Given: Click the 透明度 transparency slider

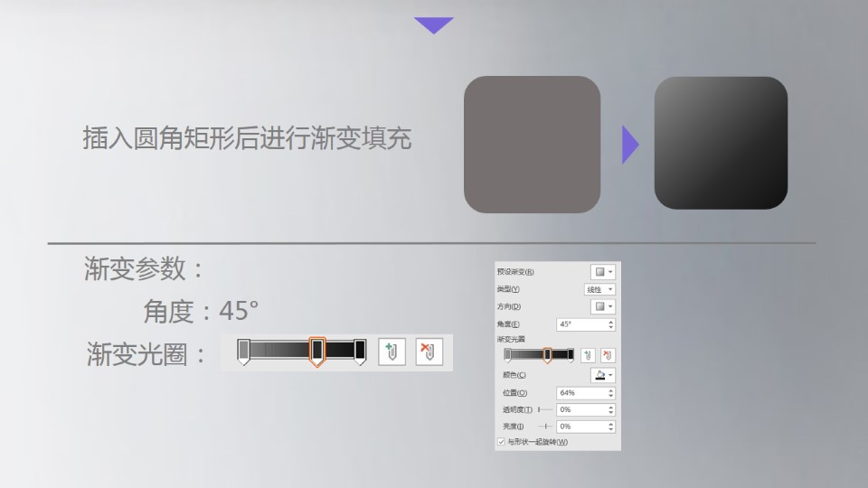Looking at the screenshot, I should click(545, 409).
